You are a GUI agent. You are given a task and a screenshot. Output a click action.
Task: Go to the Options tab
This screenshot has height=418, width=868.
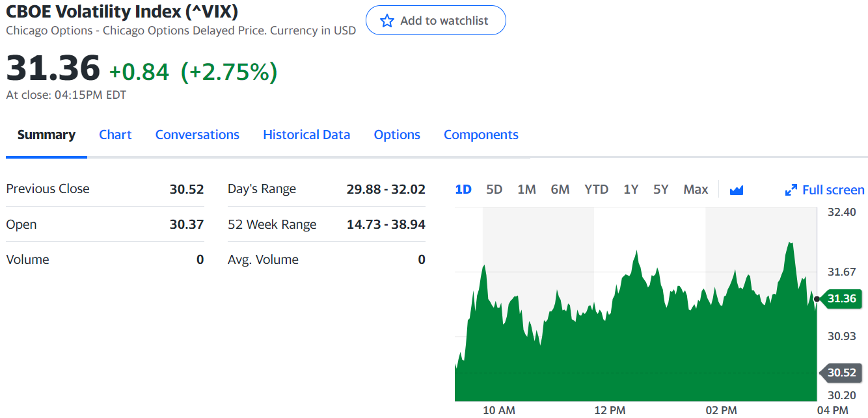pyautogui.click(x=397, y=135)
